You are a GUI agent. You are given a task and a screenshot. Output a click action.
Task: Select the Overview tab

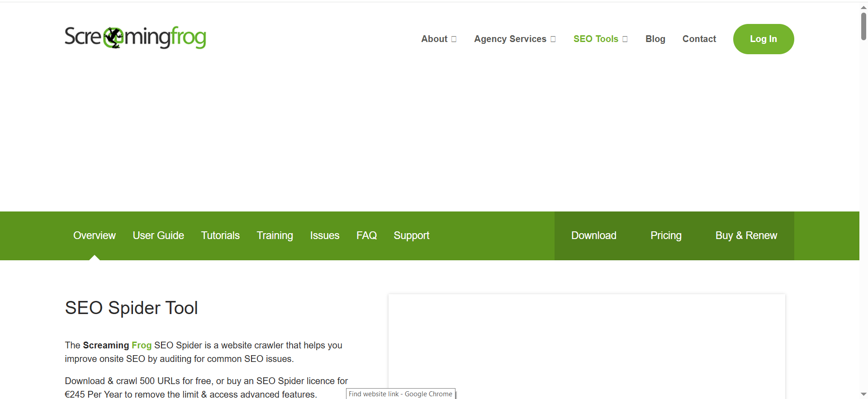[x=95, y=235]
